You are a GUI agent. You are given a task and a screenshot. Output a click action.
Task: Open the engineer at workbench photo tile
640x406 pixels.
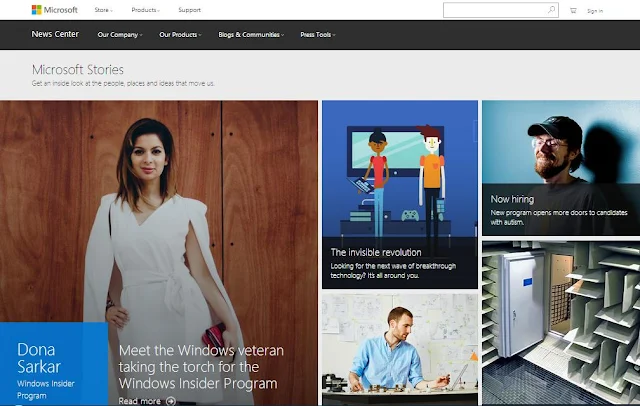(x=400, y=350)
